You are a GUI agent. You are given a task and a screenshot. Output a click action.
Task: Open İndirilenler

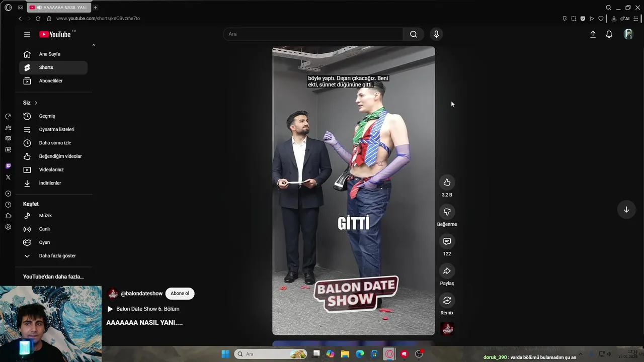point(53,183)
